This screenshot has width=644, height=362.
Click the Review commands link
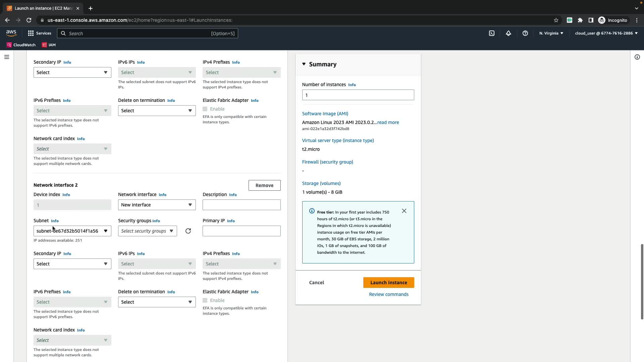point(388,294)
